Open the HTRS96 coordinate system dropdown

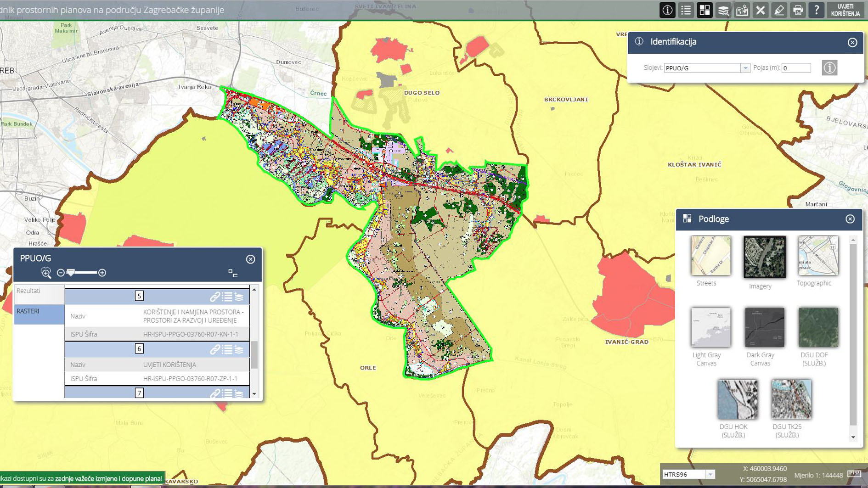(x=710, y=474)
